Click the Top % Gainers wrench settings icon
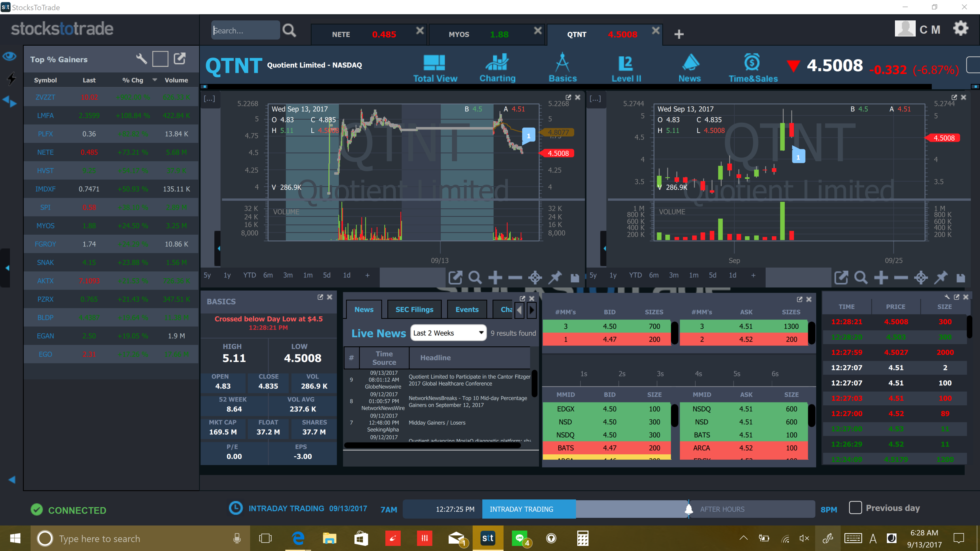The height and width of the screenshot is (551, 980). pos(141,59)
